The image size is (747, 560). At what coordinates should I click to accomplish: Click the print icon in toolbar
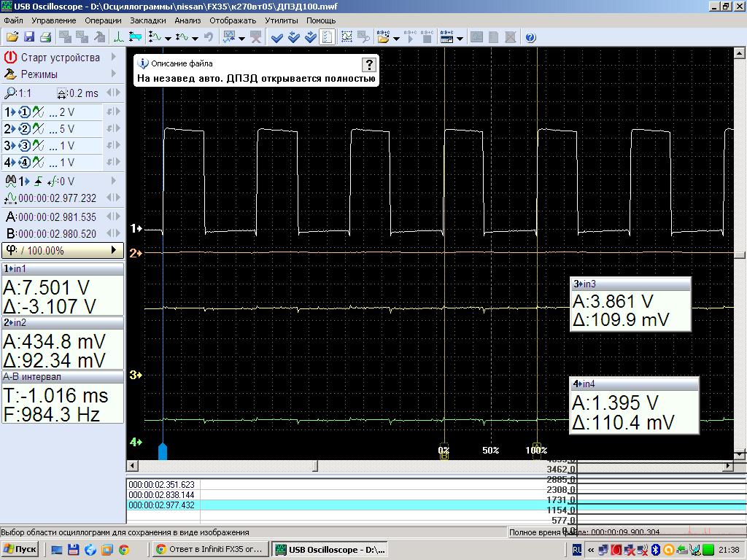pos(45,37)
